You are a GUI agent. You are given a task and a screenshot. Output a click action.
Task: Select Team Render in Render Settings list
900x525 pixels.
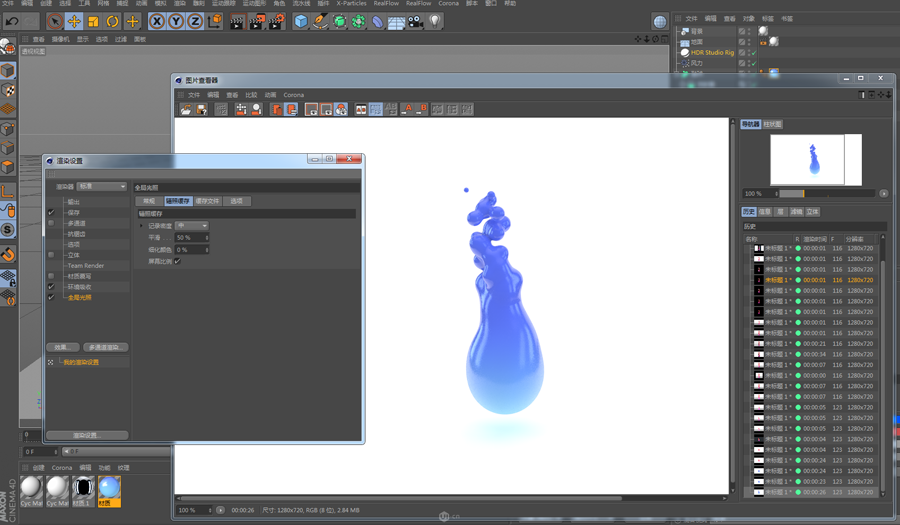pos(86,266)
